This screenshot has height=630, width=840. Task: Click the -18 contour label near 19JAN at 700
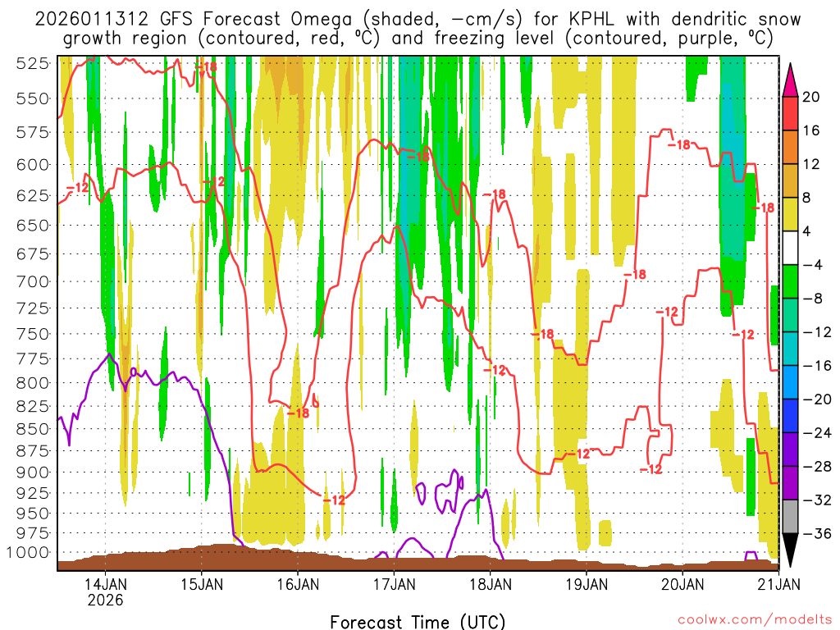[635, 274]
